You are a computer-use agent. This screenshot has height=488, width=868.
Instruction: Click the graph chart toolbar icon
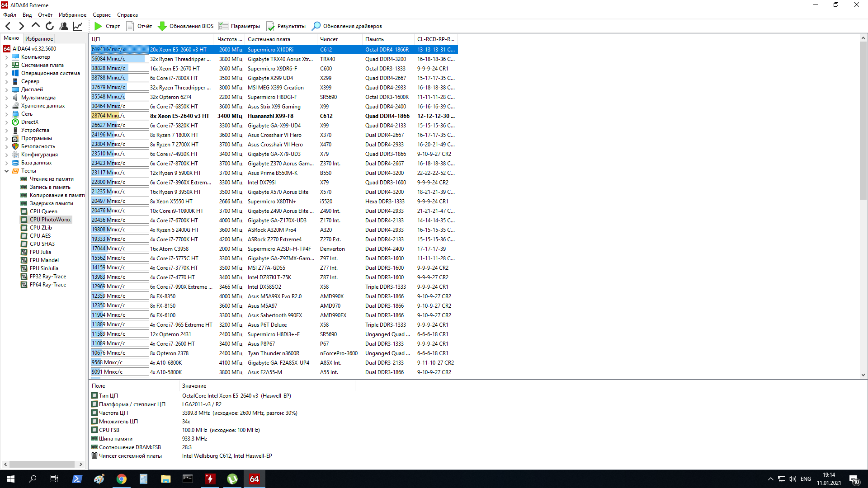pos(78,26)
